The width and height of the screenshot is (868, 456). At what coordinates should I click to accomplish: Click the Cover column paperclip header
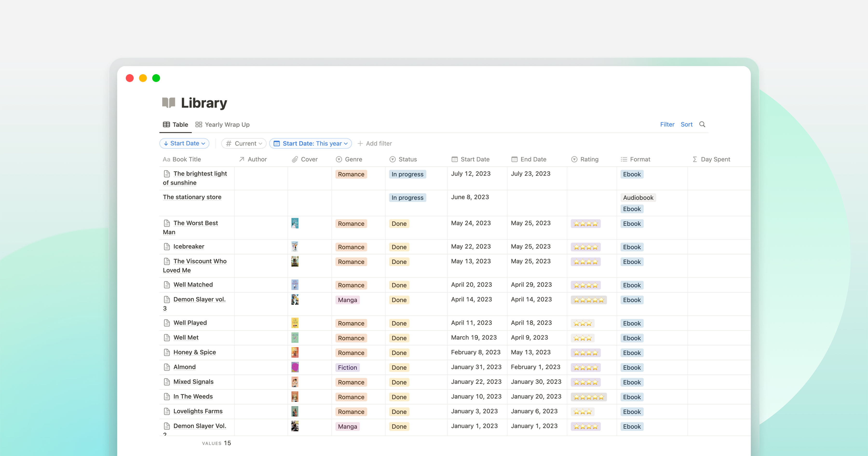tap(305, 159)
